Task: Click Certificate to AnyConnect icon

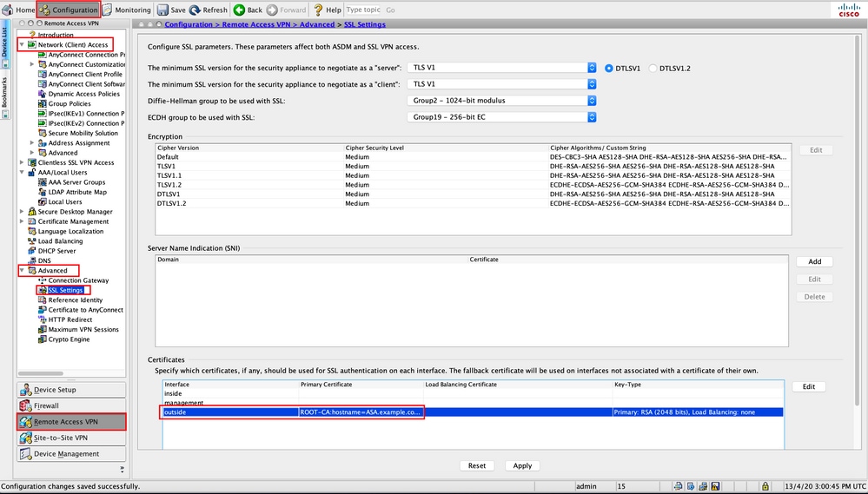Action: tap(42, 310)
